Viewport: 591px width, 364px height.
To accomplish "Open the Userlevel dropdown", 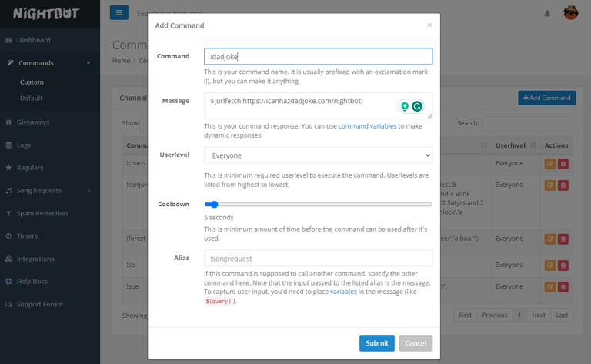I will coord(318,155).
